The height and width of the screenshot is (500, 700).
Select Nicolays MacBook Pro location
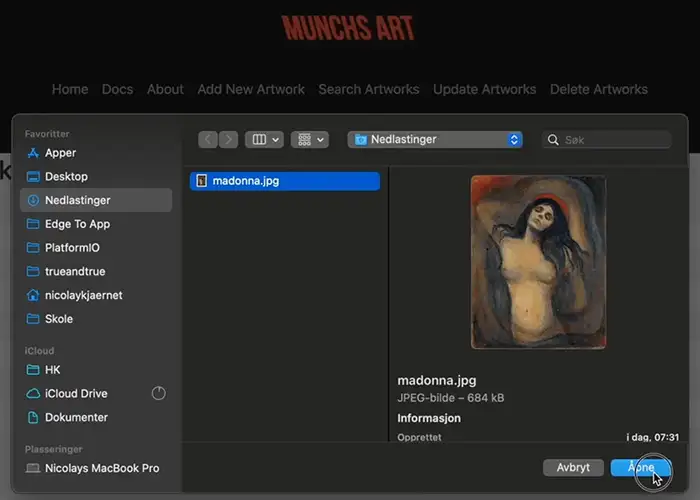(x=101, y=468)
